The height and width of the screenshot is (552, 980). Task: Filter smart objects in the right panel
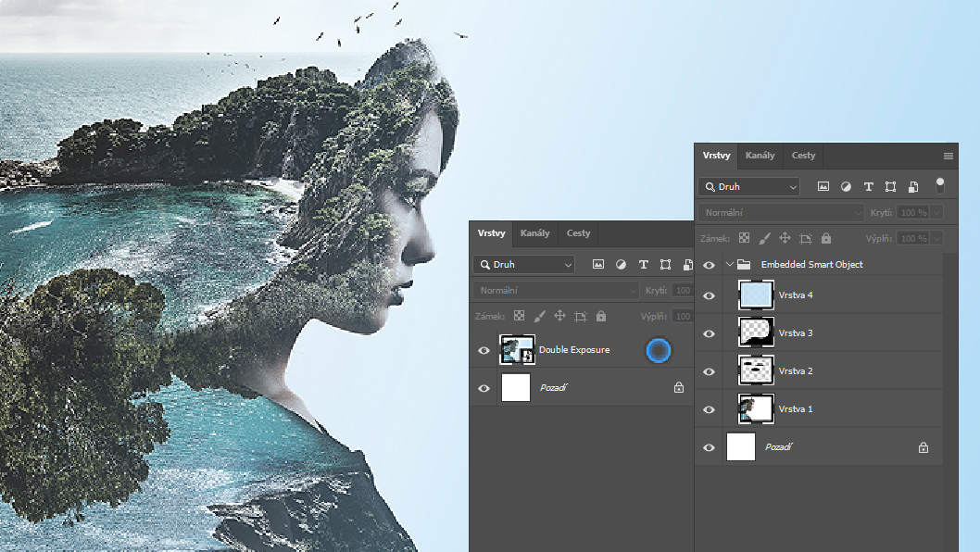(x=913, y=187)
